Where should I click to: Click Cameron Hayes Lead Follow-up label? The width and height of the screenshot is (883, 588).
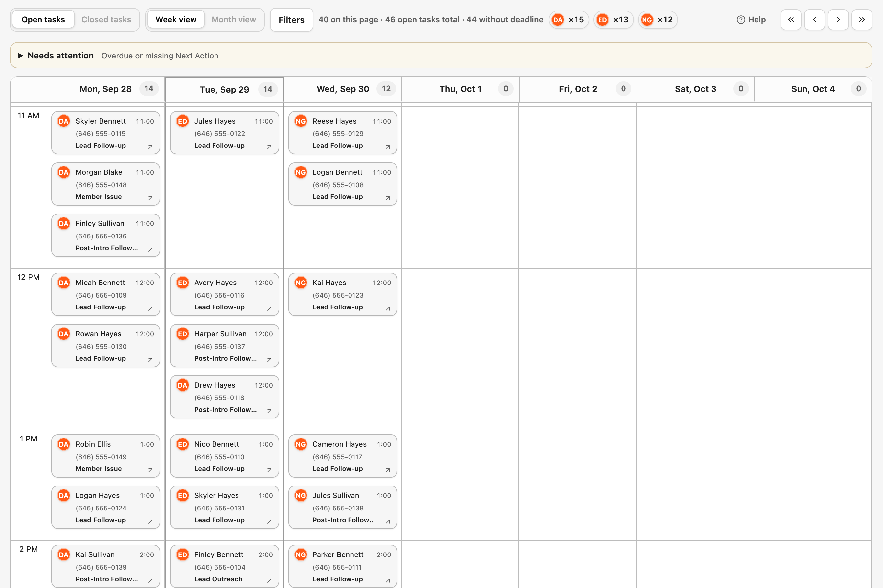[337, 469]
